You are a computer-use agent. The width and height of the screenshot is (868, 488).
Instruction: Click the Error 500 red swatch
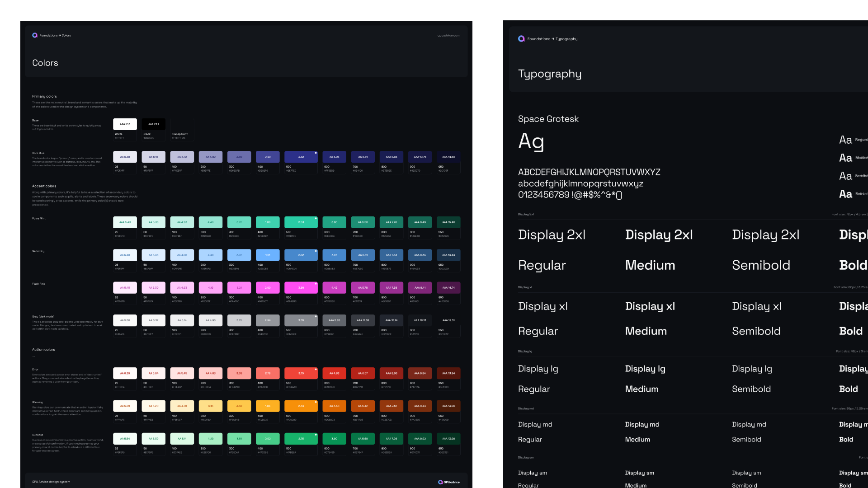301,373
